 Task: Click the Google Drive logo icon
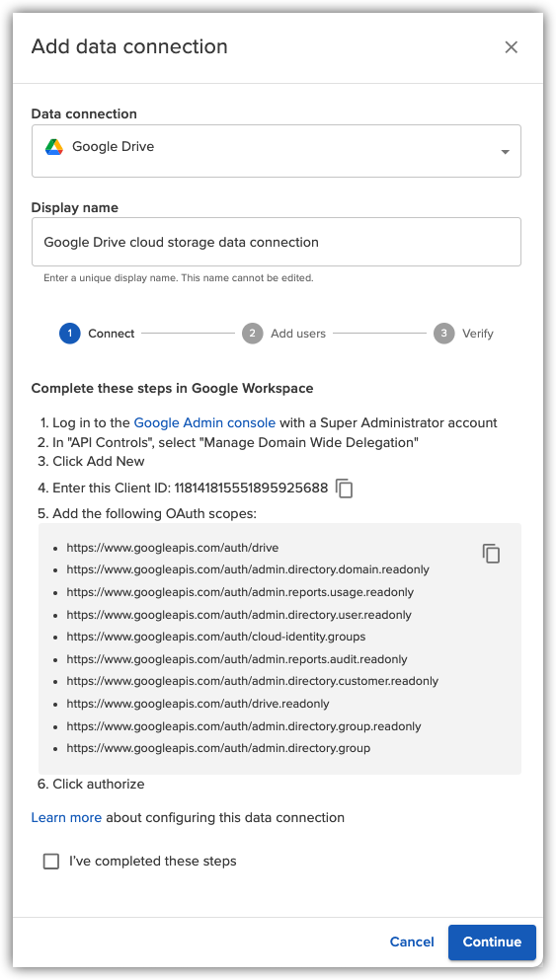click(53, 147)
